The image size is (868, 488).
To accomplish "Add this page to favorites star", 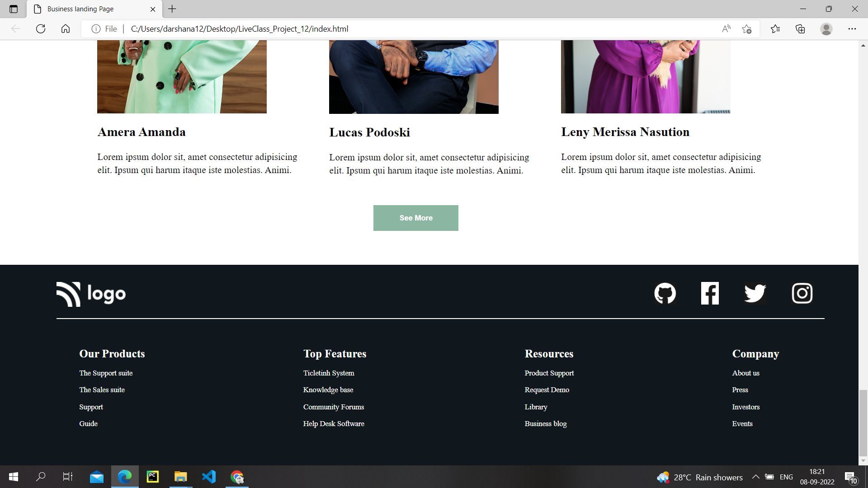I will 746,29.
